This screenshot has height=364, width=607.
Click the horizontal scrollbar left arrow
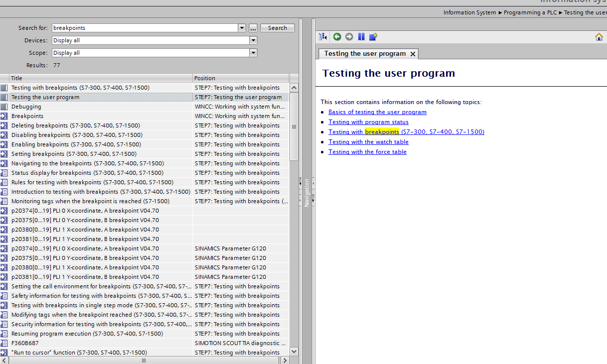pyautogui.click(x=4, y=360)
